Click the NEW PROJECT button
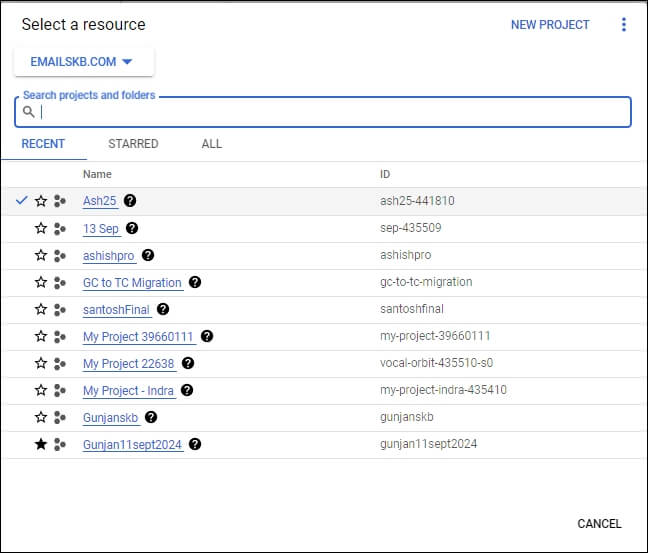Image resolution: width=648 pixels, height=553 pixels. (x=550, y=25)
